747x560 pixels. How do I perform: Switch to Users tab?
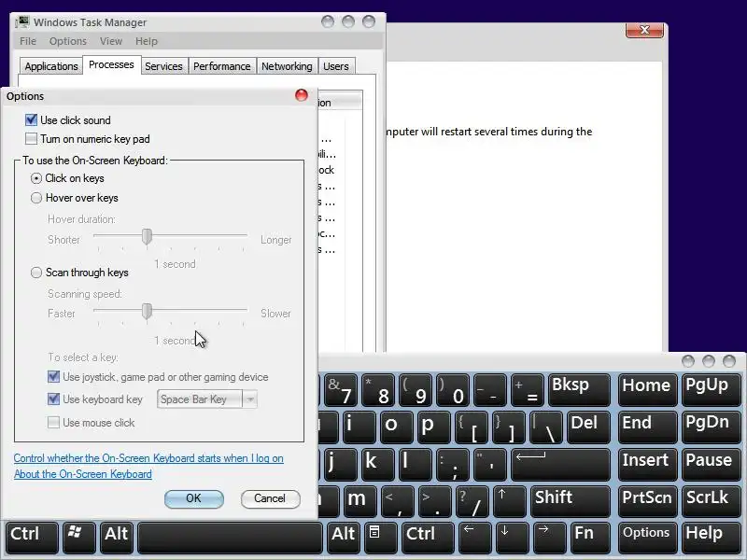coord(336,66)
